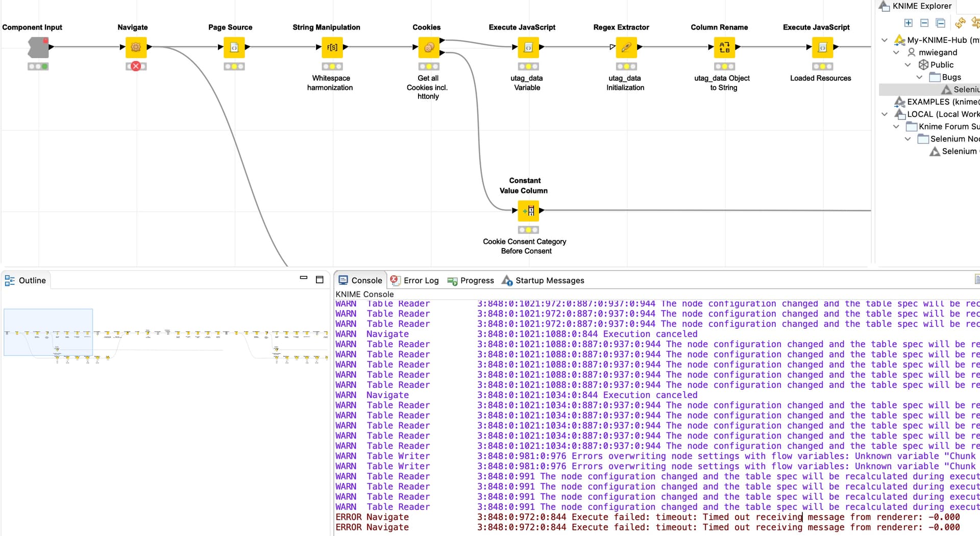Screen dimensions: 980x536
Task: Select the Cookies node icon
Action: pos(429,47)
